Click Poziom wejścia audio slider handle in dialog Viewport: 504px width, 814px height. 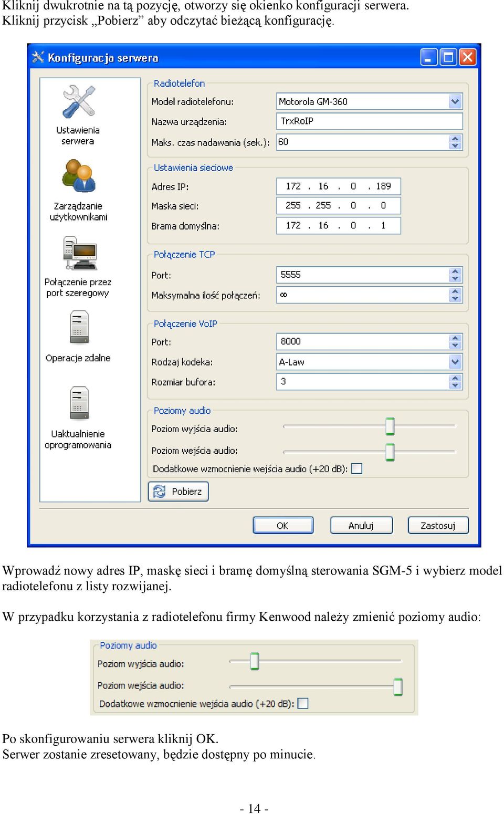390,452
